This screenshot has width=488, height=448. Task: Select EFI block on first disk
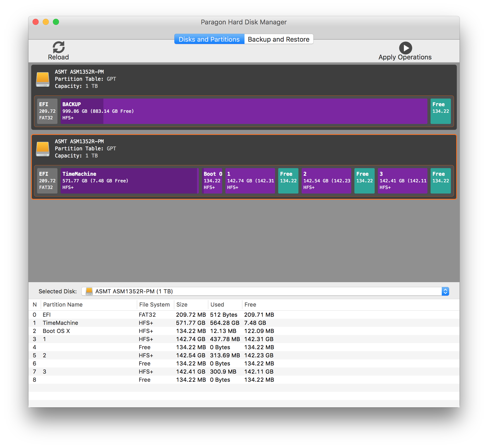coord(47,111)
